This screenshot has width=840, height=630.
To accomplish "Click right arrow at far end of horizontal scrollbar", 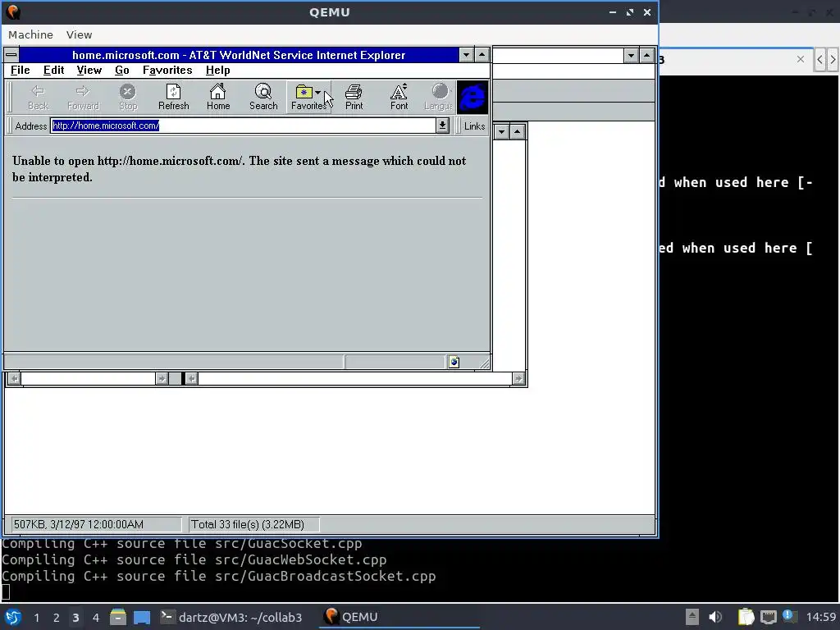I will pyautogui.click(x=518, y=379).
